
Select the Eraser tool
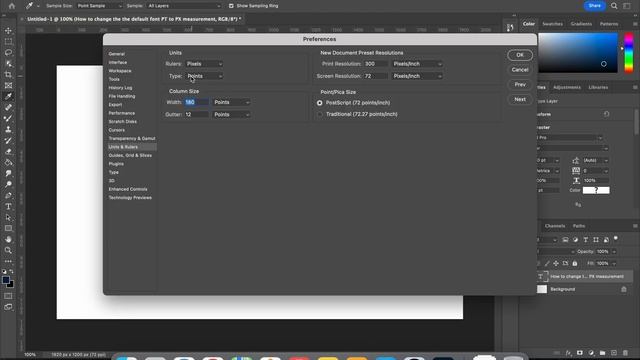8,151
